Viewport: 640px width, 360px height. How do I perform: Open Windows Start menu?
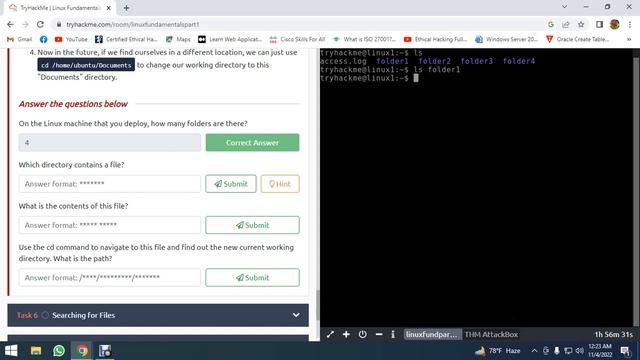click(11, 351)
